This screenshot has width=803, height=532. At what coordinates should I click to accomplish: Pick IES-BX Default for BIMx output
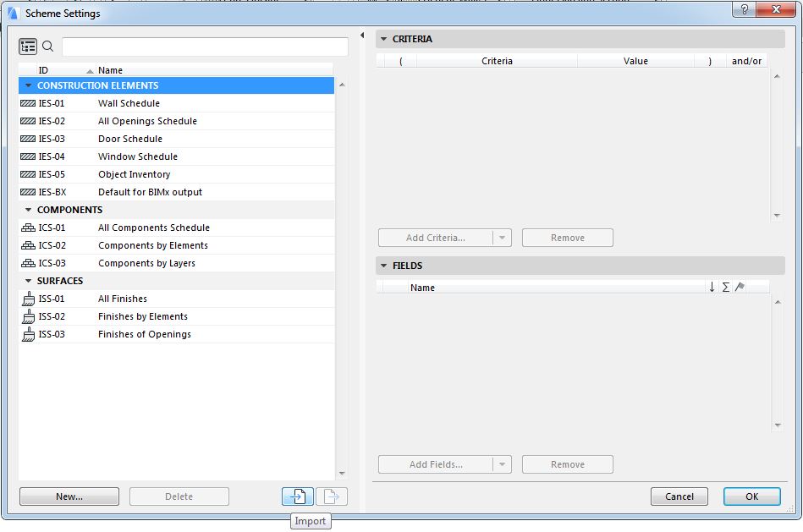pos(177,192)
